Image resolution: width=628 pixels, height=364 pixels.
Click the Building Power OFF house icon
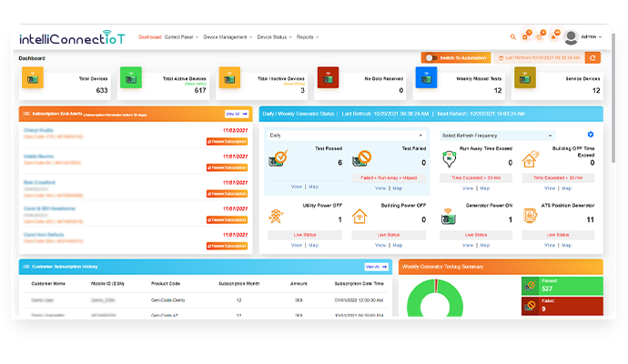(x=360, y=217)
